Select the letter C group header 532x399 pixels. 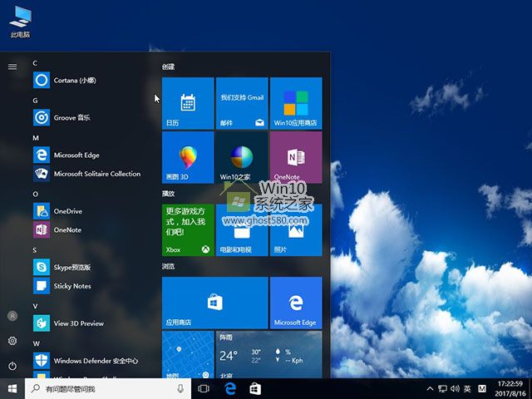pos(35,63)
